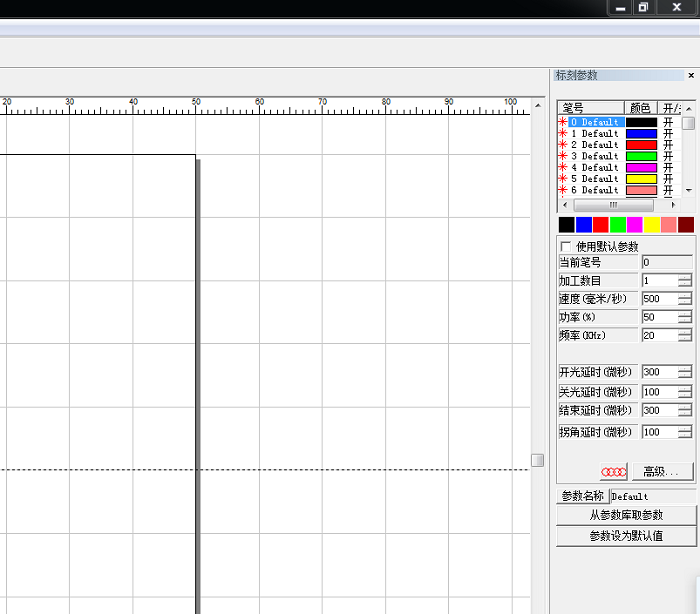Viewport: 700px width, 614px height.
Task: Restore down the application window
Action: 643,7
